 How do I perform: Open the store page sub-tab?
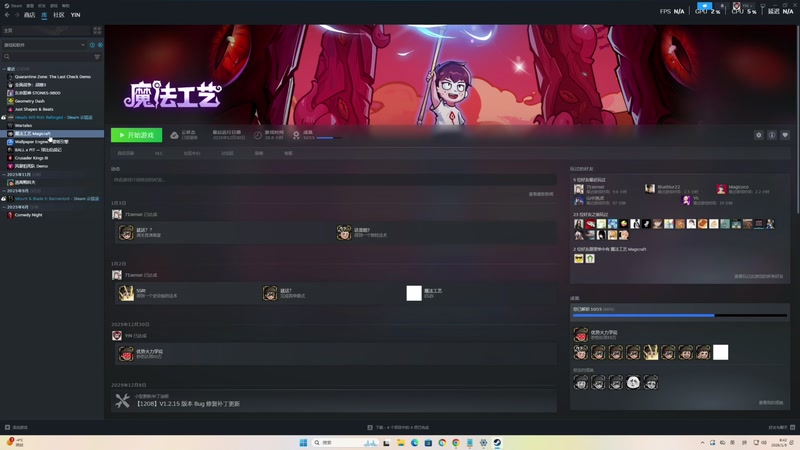coord(126,153)
